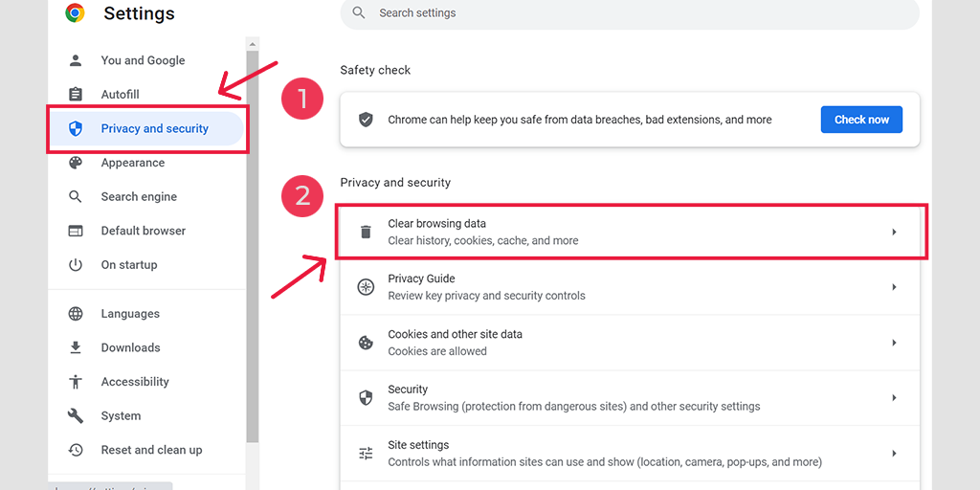
Task: Click the Reset and clean up icon
Action: pyautogui.click(x=76, y=450)
